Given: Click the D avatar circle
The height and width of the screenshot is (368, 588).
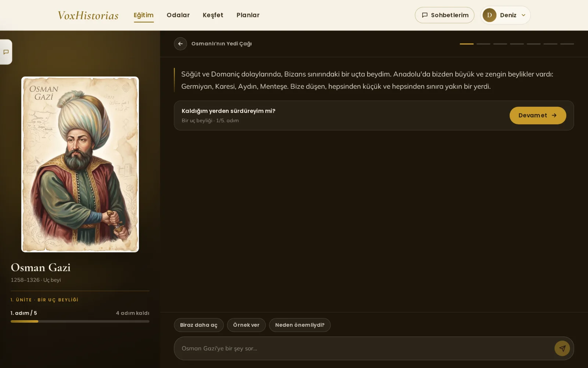Looking at the screenshot, I should pyautogui.click(x=490, y=15).
